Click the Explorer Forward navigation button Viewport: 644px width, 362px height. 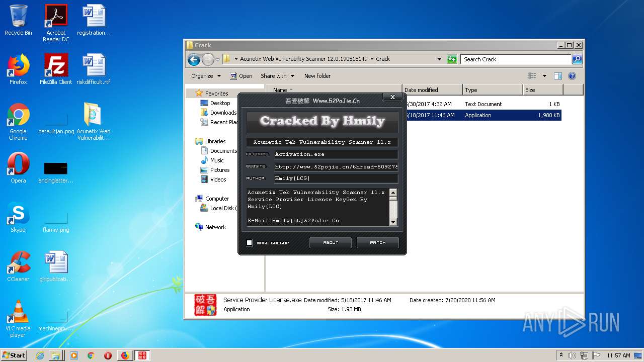[x=208, y=59]
